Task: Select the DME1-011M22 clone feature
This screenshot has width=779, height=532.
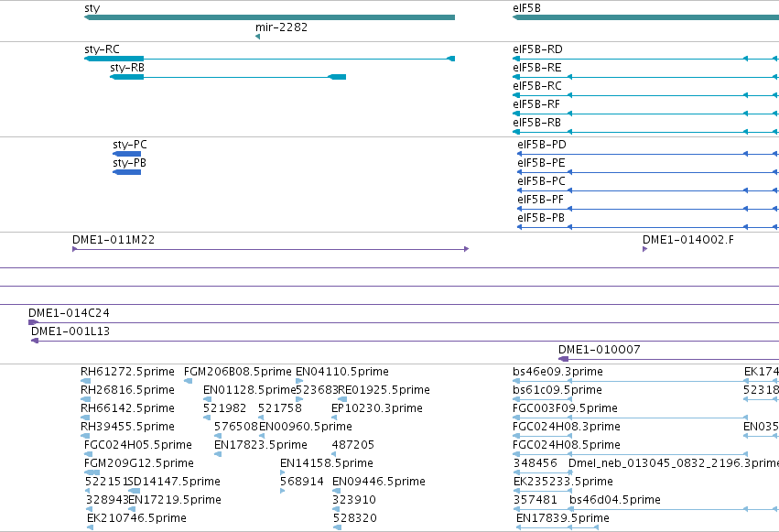Action: click(x=270, y=249)
